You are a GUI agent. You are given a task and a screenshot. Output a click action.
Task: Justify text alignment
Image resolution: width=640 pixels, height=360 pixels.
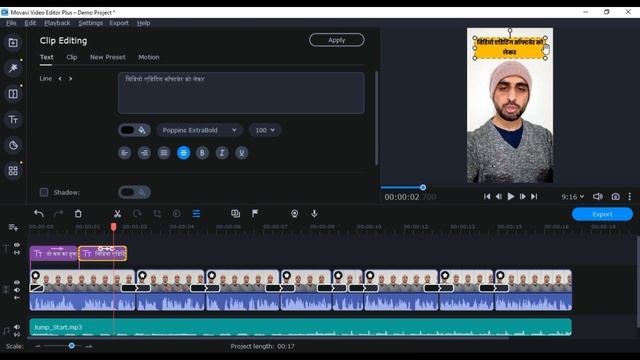click(164, 153)
